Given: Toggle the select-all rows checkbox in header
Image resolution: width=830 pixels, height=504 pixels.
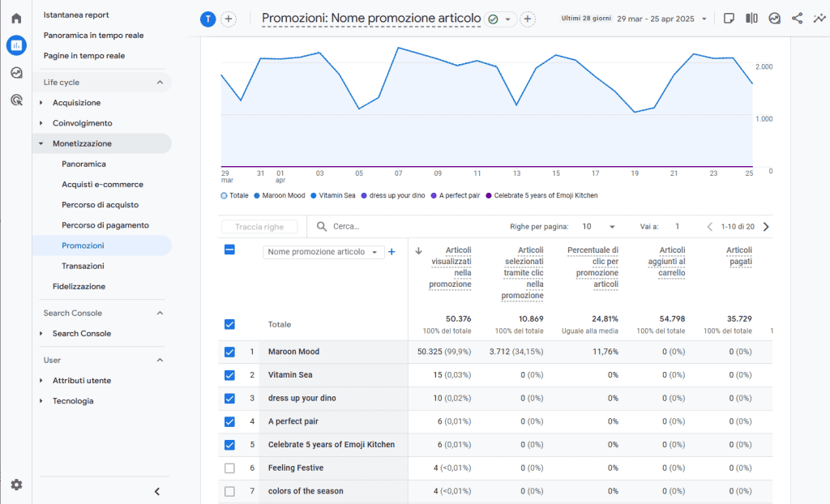Looking at the screenshot, I should pos(229,250).
